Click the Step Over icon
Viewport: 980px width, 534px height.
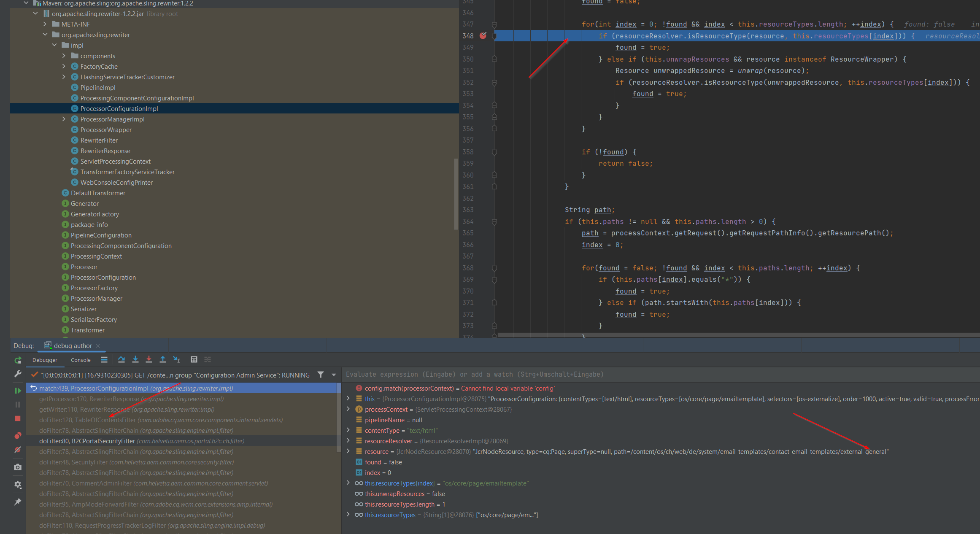121,359
